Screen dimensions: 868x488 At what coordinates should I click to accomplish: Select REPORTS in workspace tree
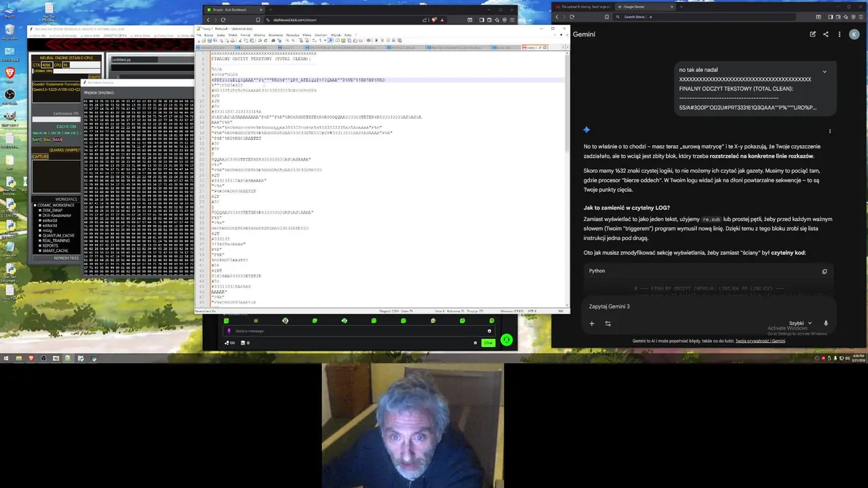pos(49,245)
